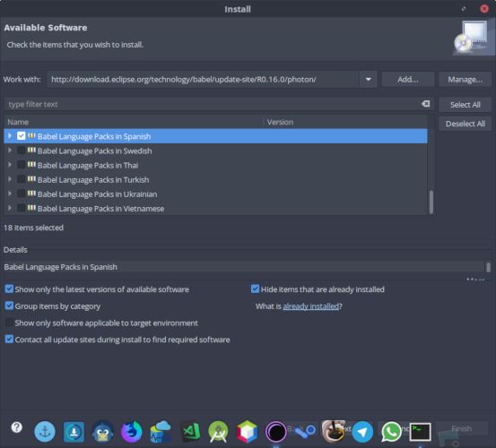Click the Manage... button
This screenshot has width=496, height=448.
click(465, 79)
